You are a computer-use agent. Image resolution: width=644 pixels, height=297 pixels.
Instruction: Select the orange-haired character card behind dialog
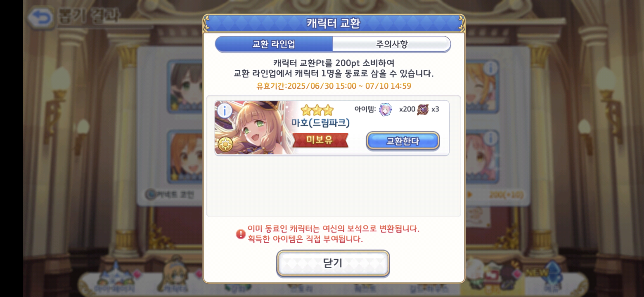coord(185,156)
